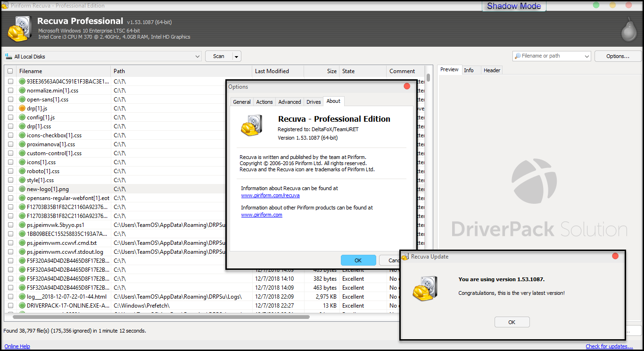Click the green status dot beside icons[1].css
This screenshot has height=351, width=644.
(x=22, y=162)
